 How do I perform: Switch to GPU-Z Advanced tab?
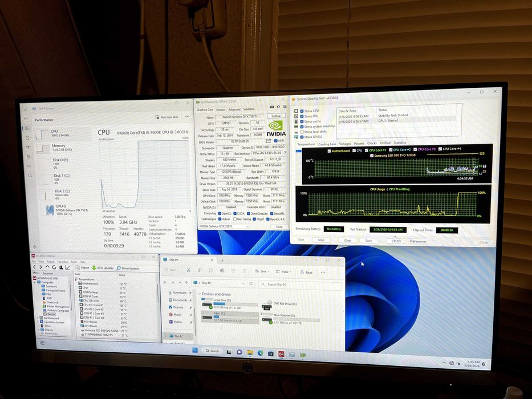point(234,109)
